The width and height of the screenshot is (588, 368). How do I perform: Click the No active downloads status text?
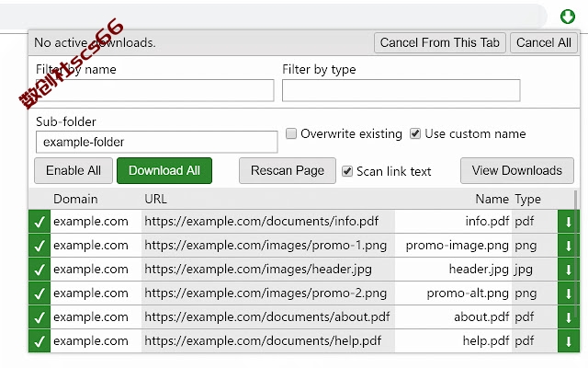[95, 43]
